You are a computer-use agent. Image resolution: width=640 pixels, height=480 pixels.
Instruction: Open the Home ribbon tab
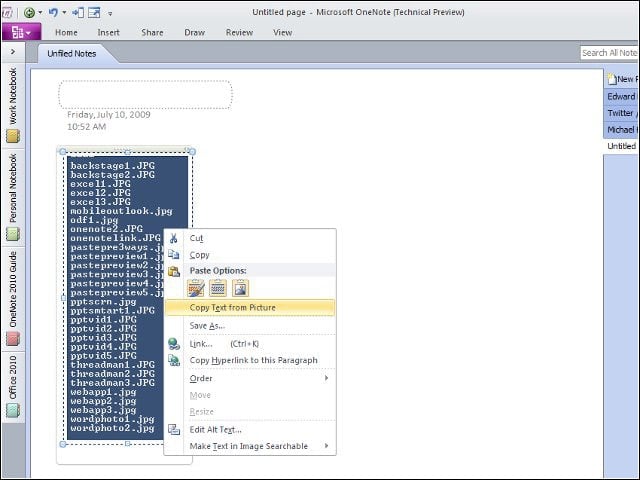click(x=66, y=32)
